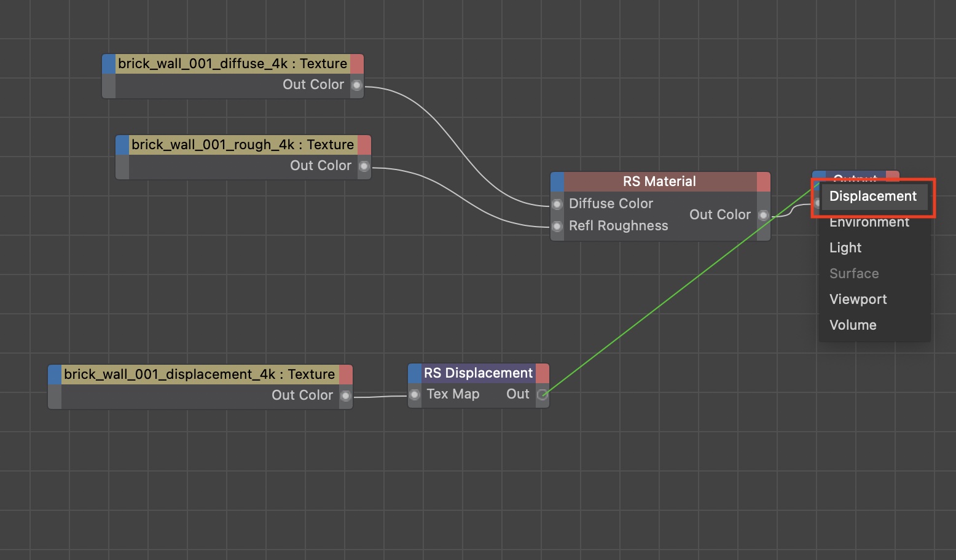Open blue input corner of RS Displacement node

coord(415,373)
